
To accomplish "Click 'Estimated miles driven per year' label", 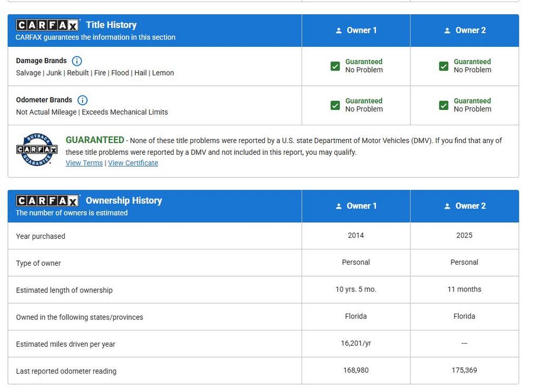I will [65, 344].
